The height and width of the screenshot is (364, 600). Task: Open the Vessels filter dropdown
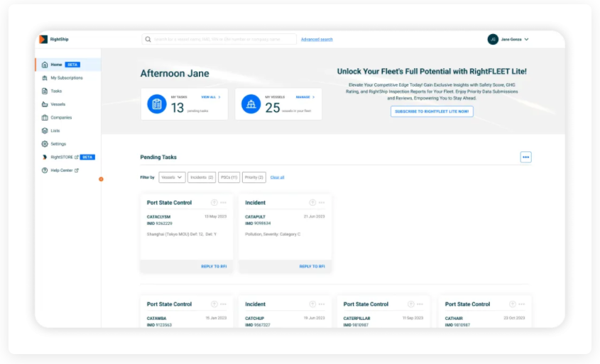pyautogui.click(x=172, y=177)
